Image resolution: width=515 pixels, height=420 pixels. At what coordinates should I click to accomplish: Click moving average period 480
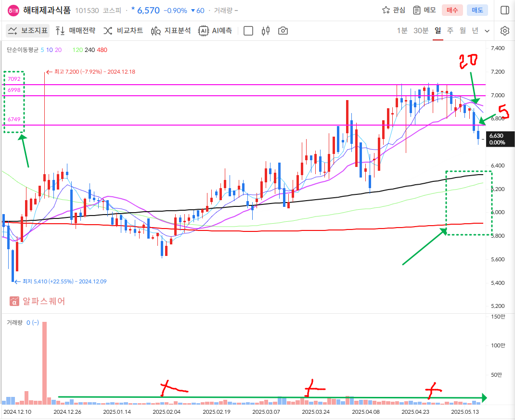(102, 50)
